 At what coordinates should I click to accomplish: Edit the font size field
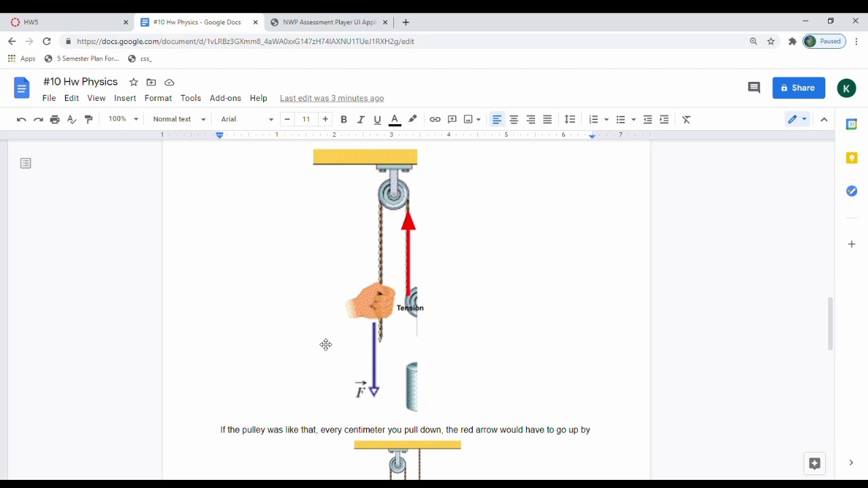(x=307, y=119)
